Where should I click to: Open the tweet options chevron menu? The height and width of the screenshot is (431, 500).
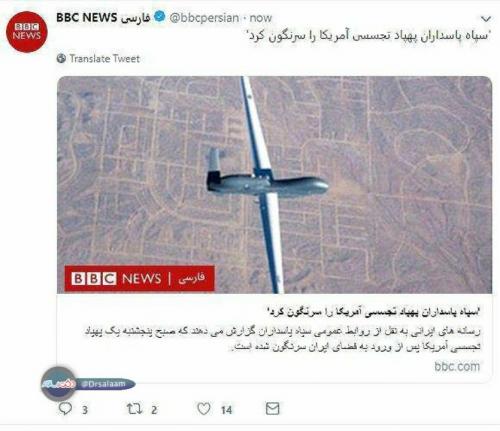point(486,19)
